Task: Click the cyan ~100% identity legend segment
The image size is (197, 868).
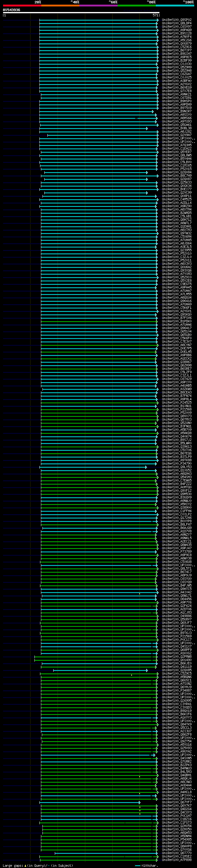Action: (175, 6)
